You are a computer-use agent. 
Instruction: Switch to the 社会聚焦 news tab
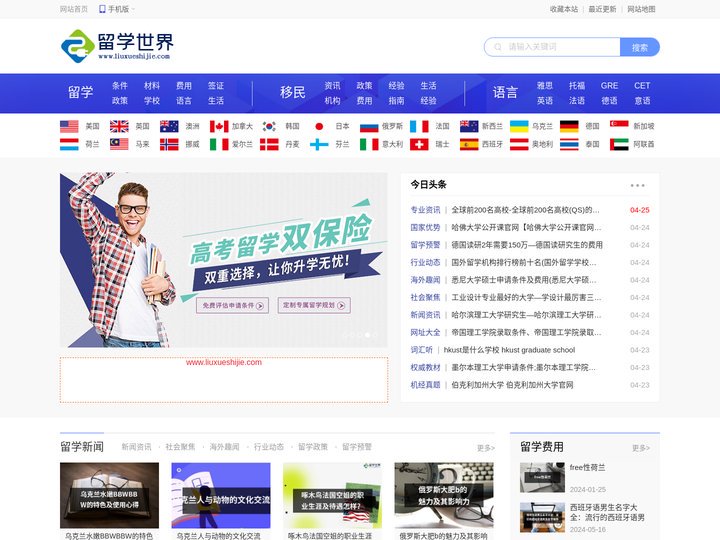point(180,447)
